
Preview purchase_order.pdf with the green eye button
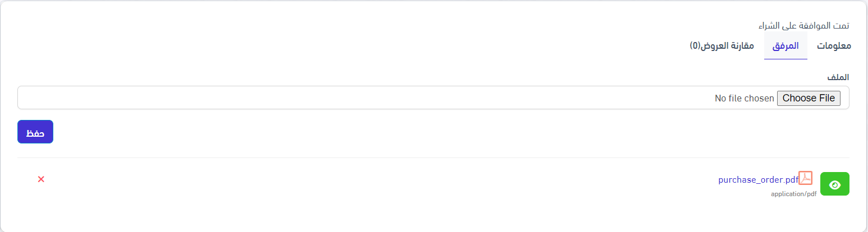[x=834, y=184]
